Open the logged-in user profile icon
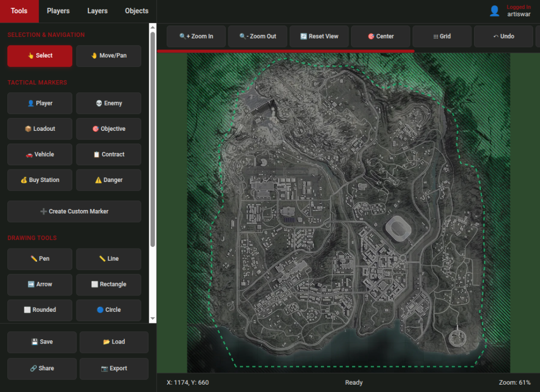Image resolution: width=540 pixels, height=392 pixels. pos(494,11)
